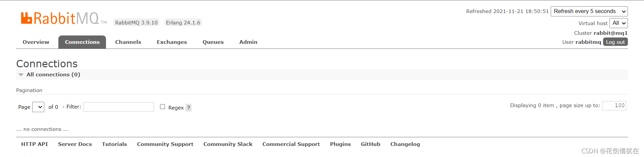Click the connections Filter text field
Viewport: 644px width, 157px height.
pos(118,107)
